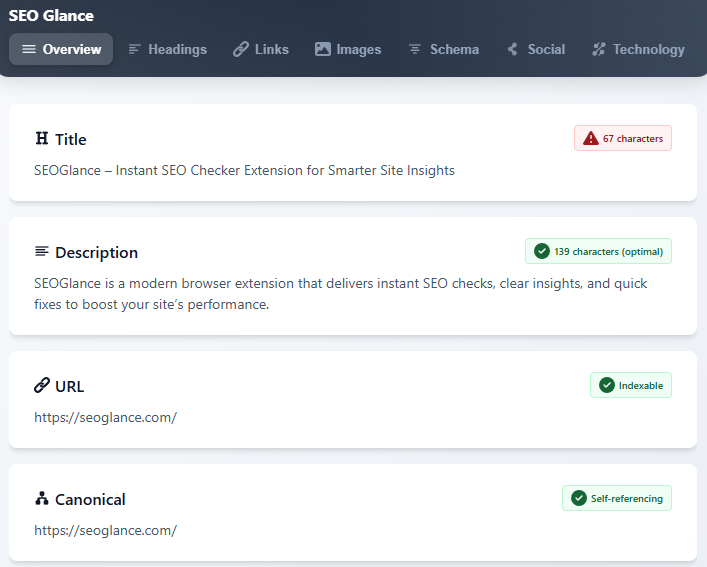Click the description text about modern browser extension

pyautogui.click(x=340, y=294)
